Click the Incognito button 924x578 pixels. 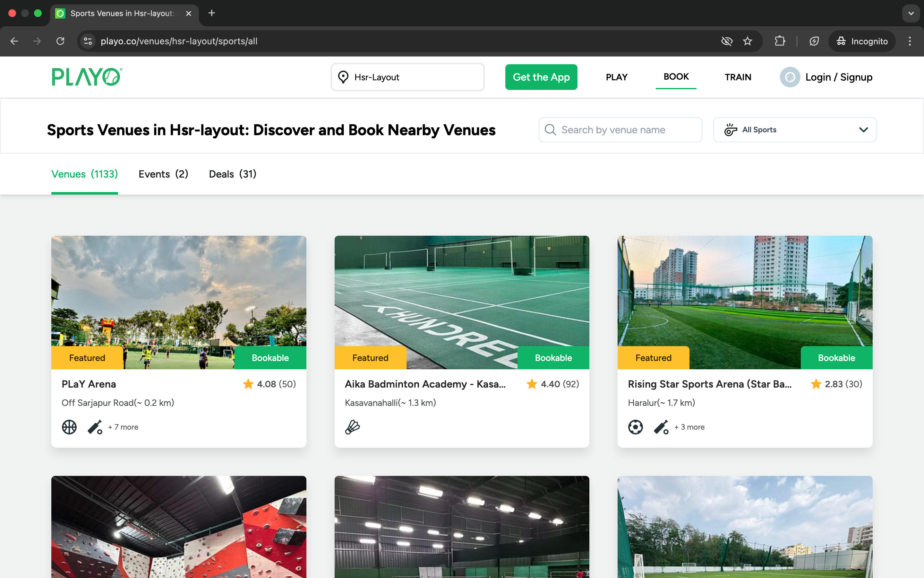(x=862, y=41)
